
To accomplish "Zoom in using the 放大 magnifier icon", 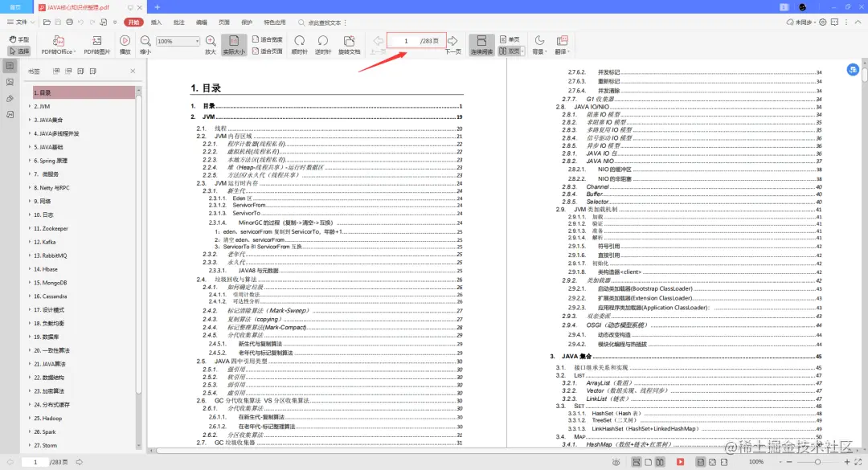I will pos(210,40).
